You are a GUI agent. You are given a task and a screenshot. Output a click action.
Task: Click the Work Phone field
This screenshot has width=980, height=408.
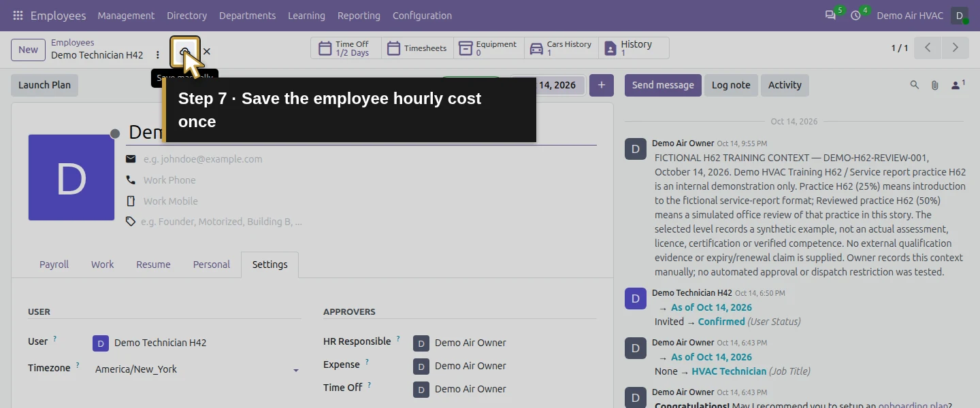tap(367, 180)
